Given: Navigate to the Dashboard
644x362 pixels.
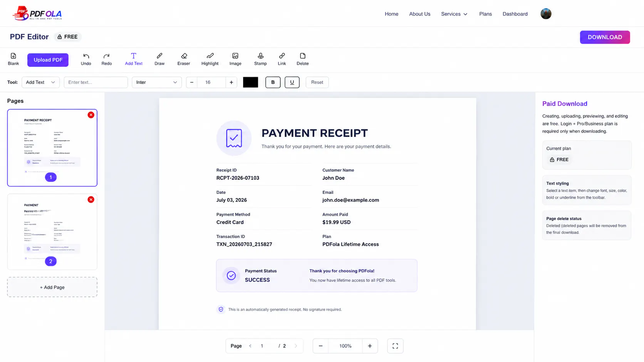Looking at the screenshot, I should [515, 14].
